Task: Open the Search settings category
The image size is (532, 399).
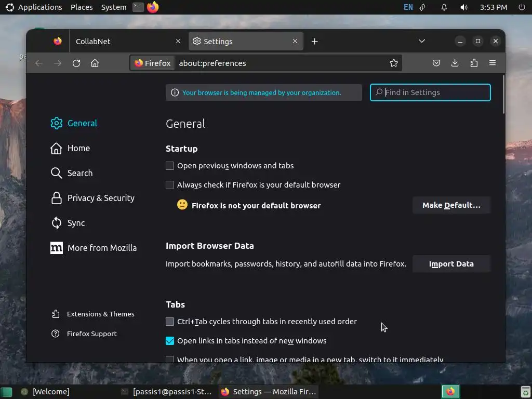Action: 72,173
